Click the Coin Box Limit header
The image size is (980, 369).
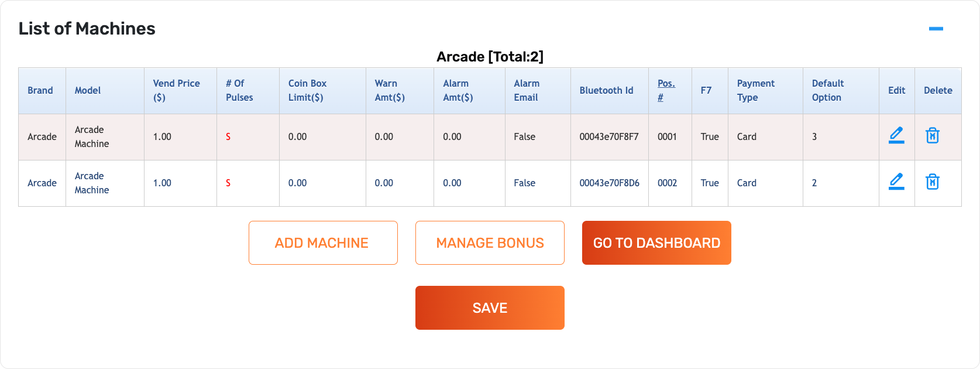point(307,90)
